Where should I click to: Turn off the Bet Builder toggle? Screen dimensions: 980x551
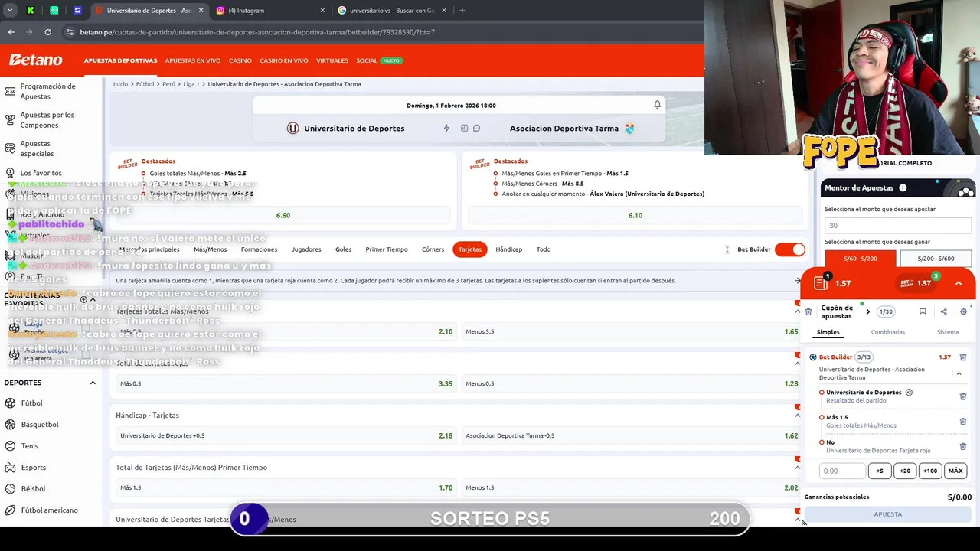790,249
